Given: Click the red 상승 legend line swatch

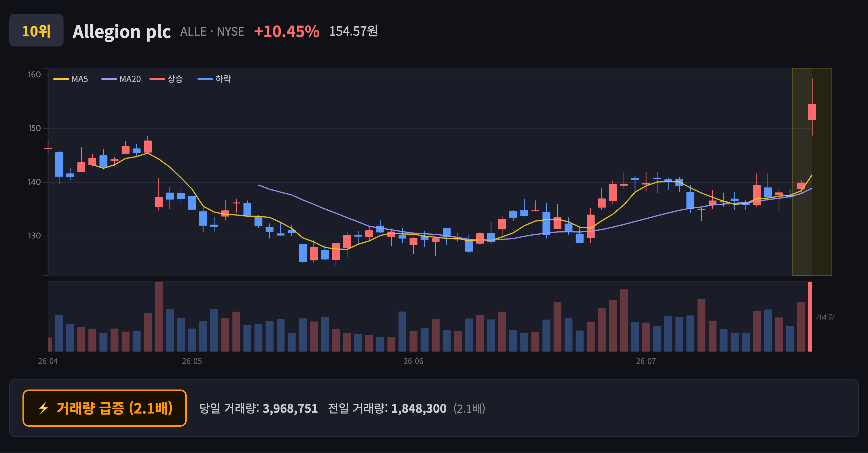Looking at the screenshot, I should click(x=157, y=79).
